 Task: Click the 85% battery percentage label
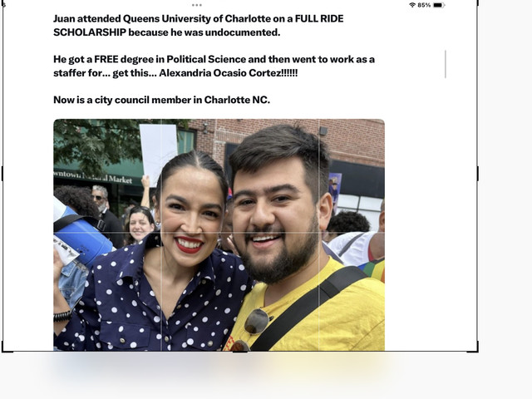tap(424, 5)
